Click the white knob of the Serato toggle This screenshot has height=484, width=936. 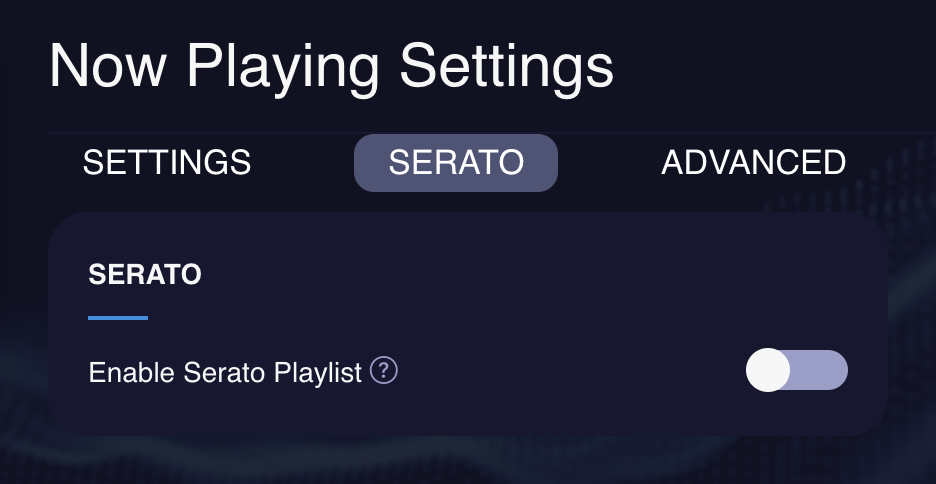[x=768, y=370]
